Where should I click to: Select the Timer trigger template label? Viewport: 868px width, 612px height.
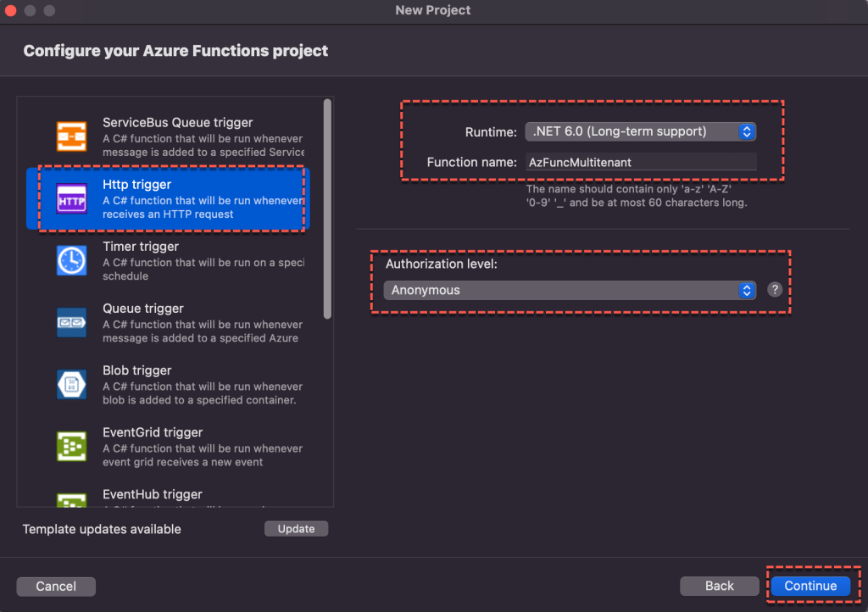pyautogui.click(x=141, y=247)
